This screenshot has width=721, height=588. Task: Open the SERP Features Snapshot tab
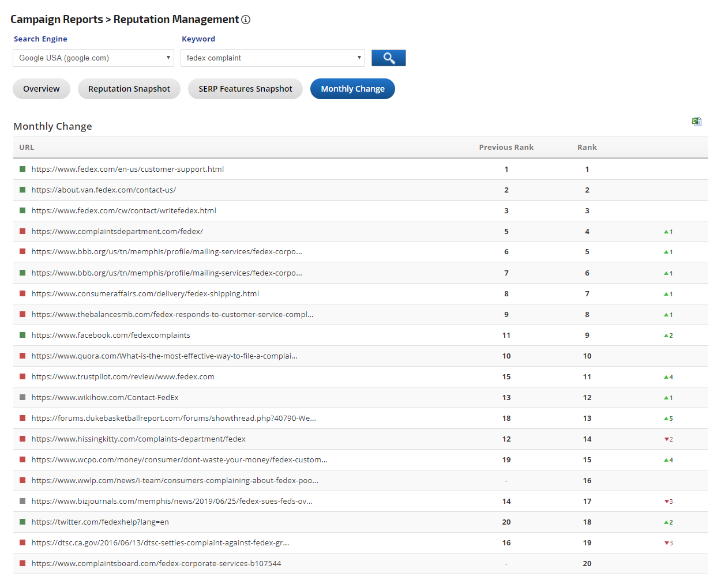(x=245, y=89)
